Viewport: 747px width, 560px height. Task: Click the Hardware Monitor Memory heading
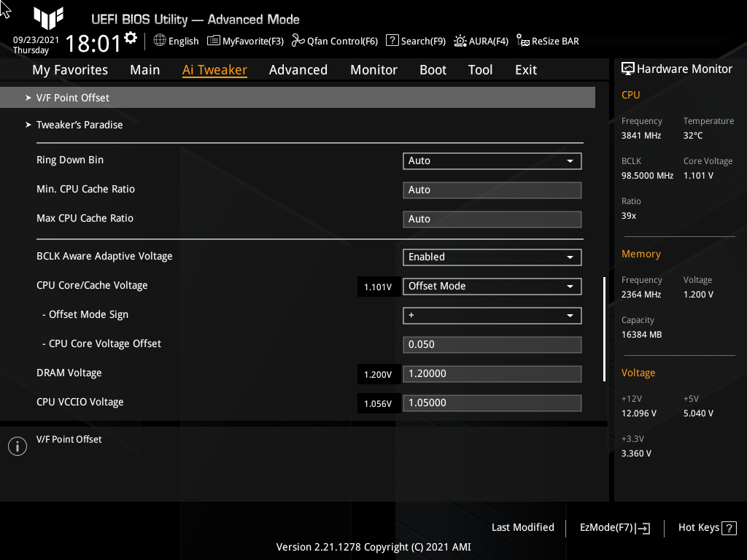coord(641,254)
